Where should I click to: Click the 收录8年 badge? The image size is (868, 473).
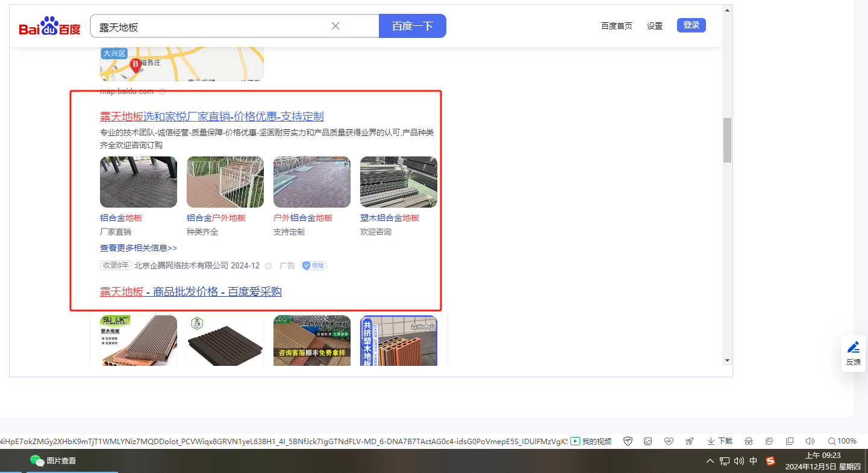116,265
